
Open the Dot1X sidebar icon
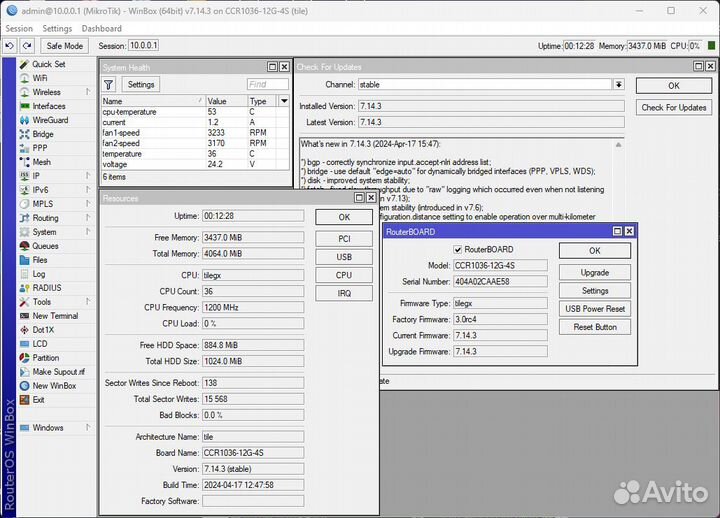pyautogui.click(x=24, y=330)
